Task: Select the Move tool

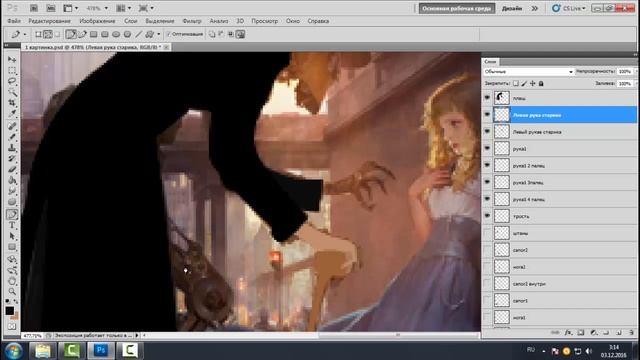Action: click(x=12, y=60)
